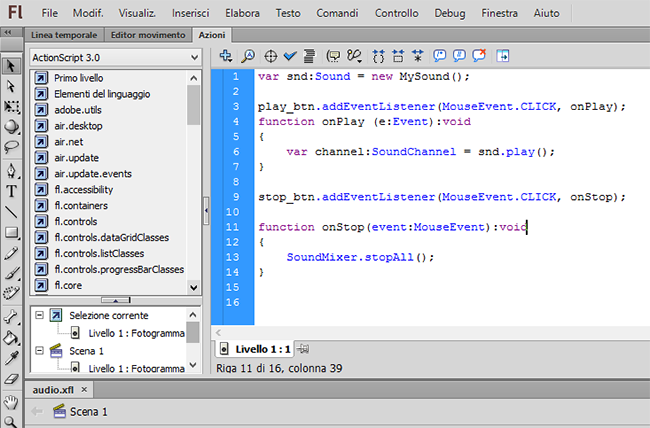
Task: Select the Deco tool
Action: [x=11, y=293]
